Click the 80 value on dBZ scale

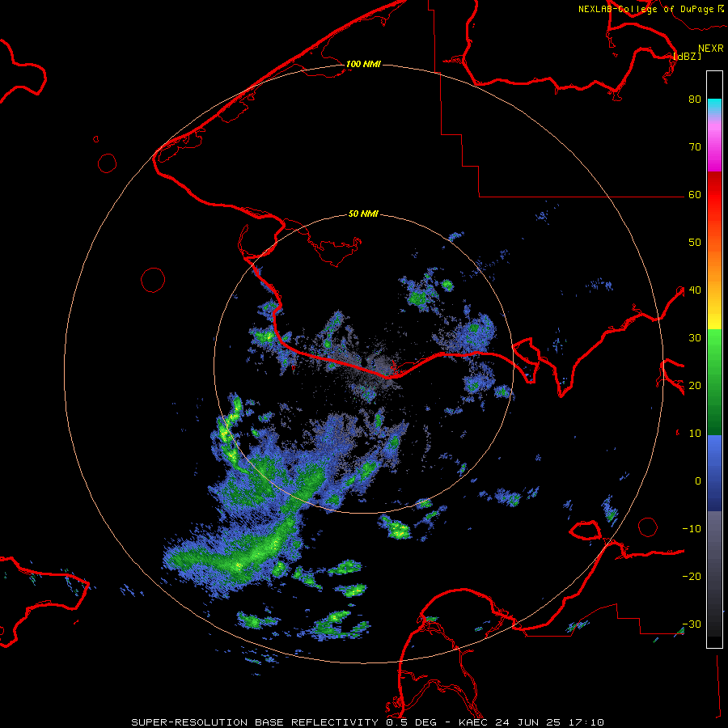[x=695, y=99]
